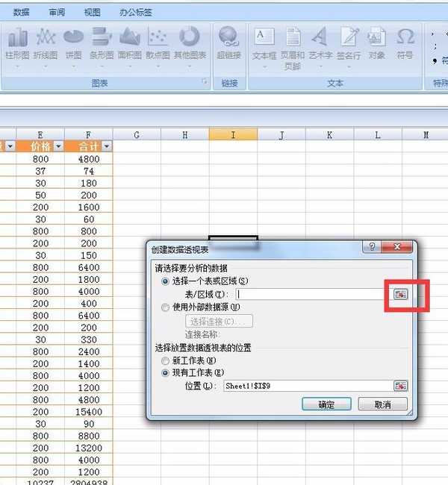Click range selector icon beside 位置 field
This screenshot has height=485, width=448.
pos(401,386)
